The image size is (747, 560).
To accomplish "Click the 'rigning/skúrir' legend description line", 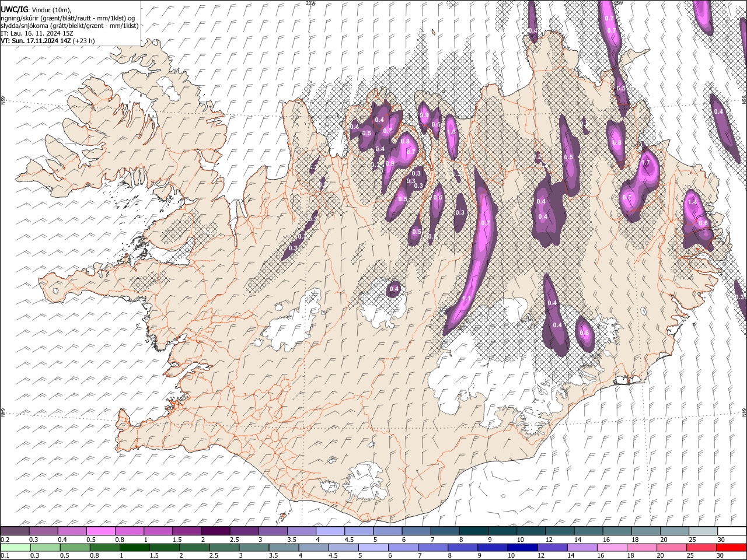I will (x=68, y=18).
